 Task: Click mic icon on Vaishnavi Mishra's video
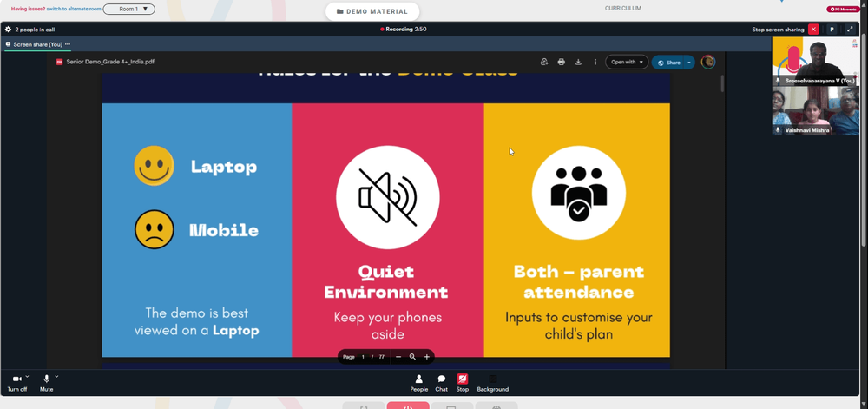[778, 130]
